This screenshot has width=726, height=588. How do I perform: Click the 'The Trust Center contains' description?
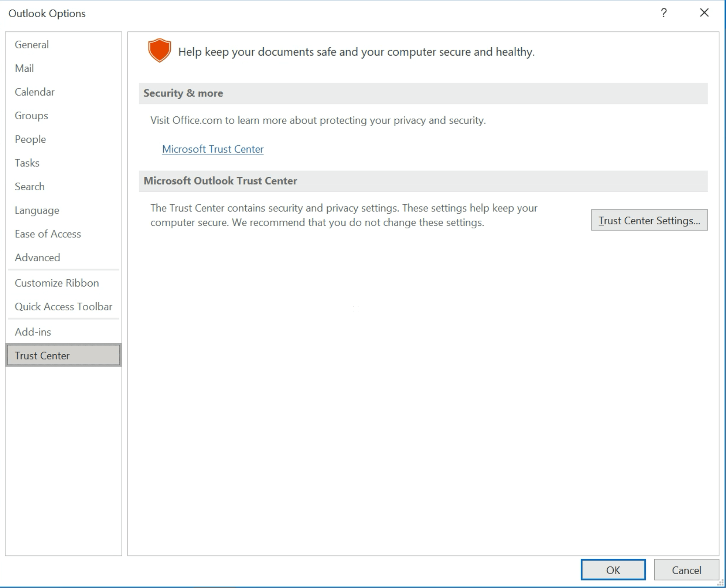(344, 215)
